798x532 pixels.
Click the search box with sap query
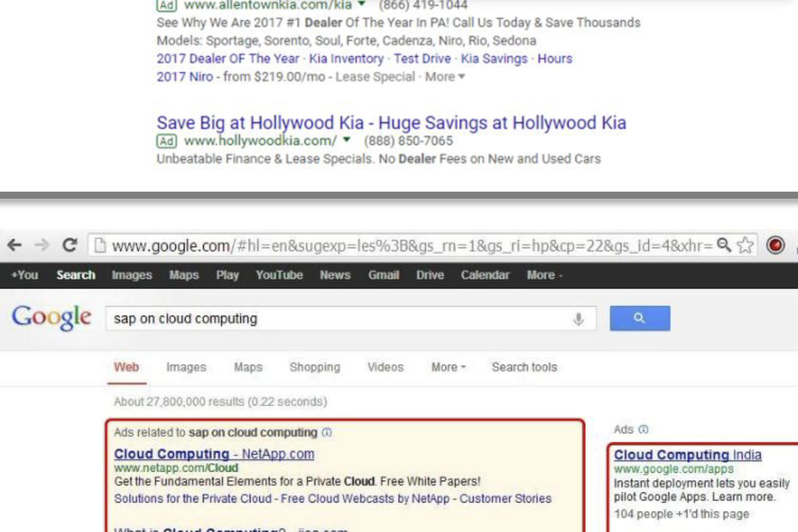[x=351, y=319]
